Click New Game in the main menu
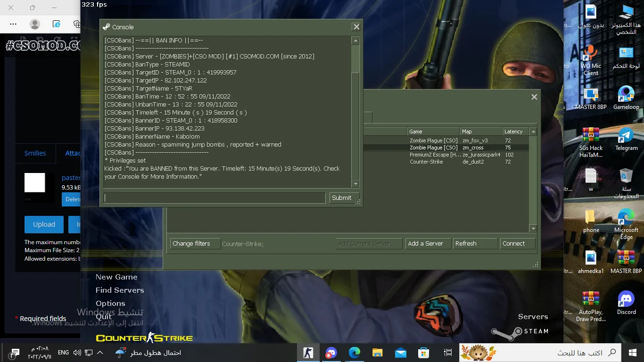Viewport: 644px width, 362px height. 116,277
